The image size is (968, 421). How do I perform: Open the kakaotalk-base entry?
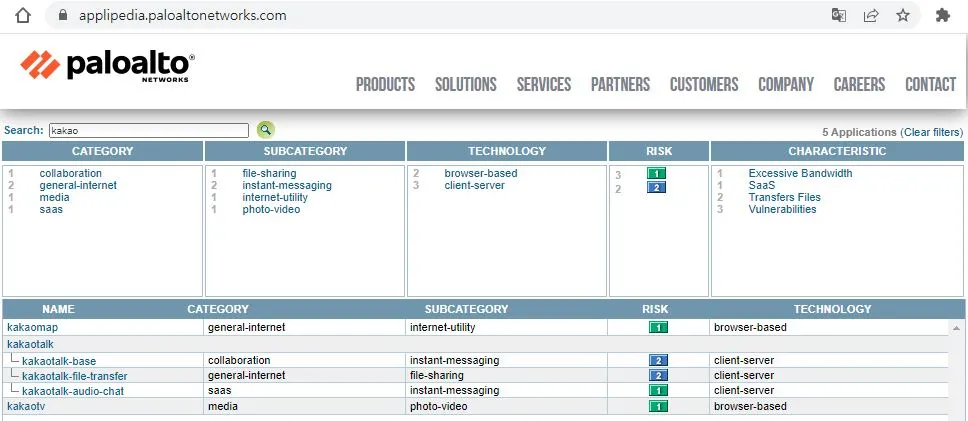pos(59,361)
